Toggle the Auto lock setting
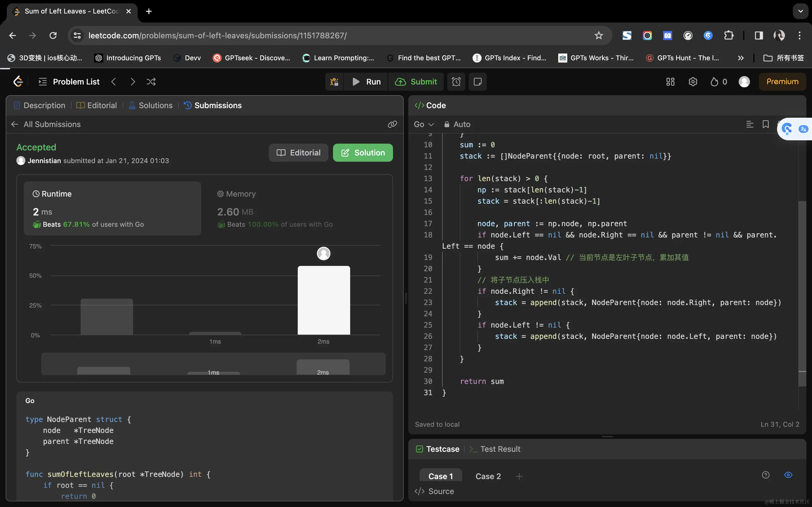This screenshot has height=507, width=812. click(457, 124)
